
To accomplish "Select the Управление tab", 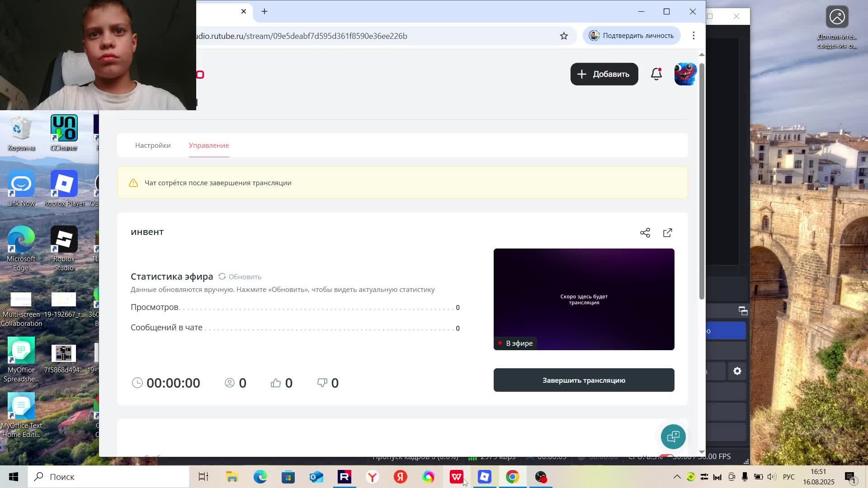I will tap(209, 145).
